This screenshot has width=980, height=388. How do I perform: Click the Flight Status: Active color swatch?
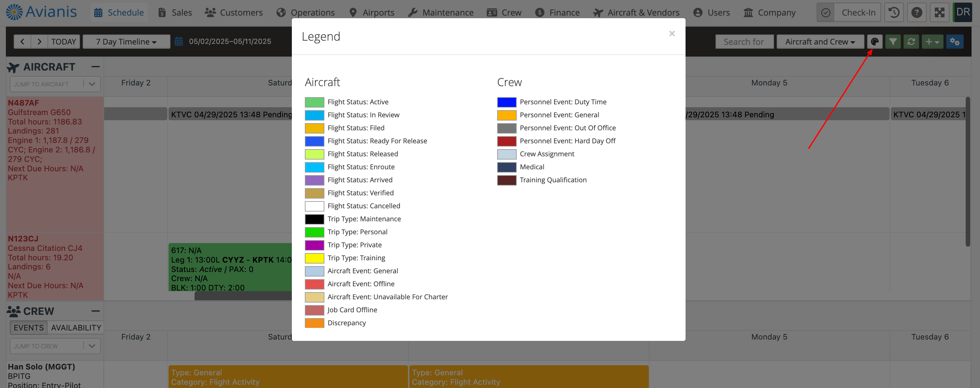click(x=314, y=102)
